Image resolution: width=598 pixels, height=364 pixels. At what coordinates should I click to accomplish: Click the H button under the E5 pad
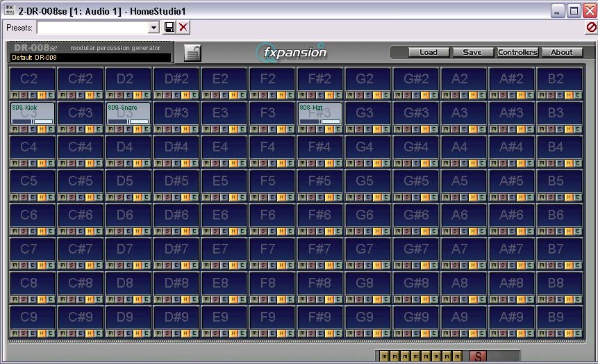point(234,197)
